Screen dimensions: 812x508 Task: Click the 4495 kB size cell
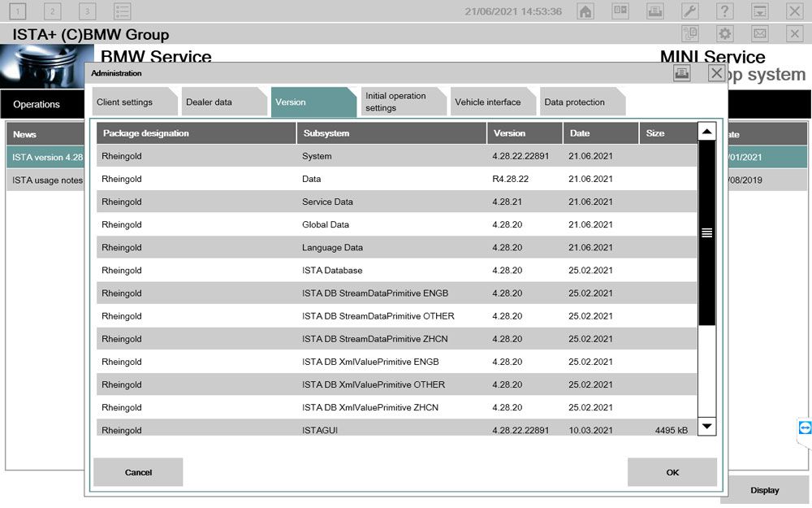click(x=672, y=430)
